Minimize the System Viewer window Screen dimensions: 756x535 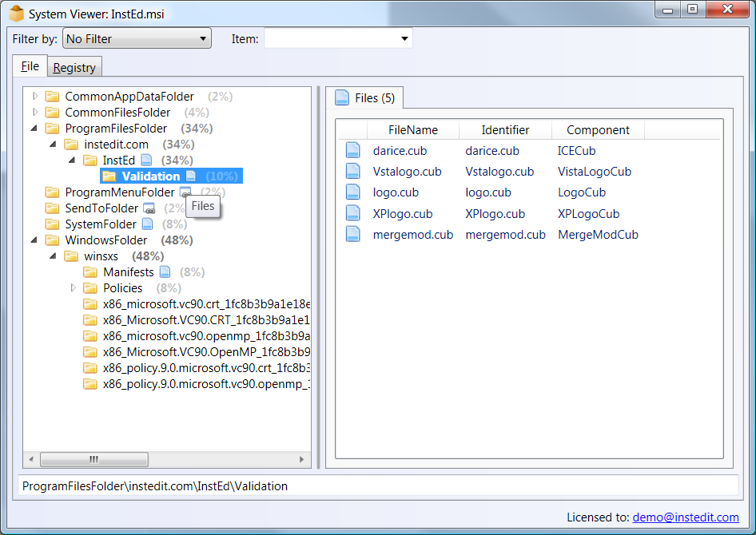[x=668, y=10]
